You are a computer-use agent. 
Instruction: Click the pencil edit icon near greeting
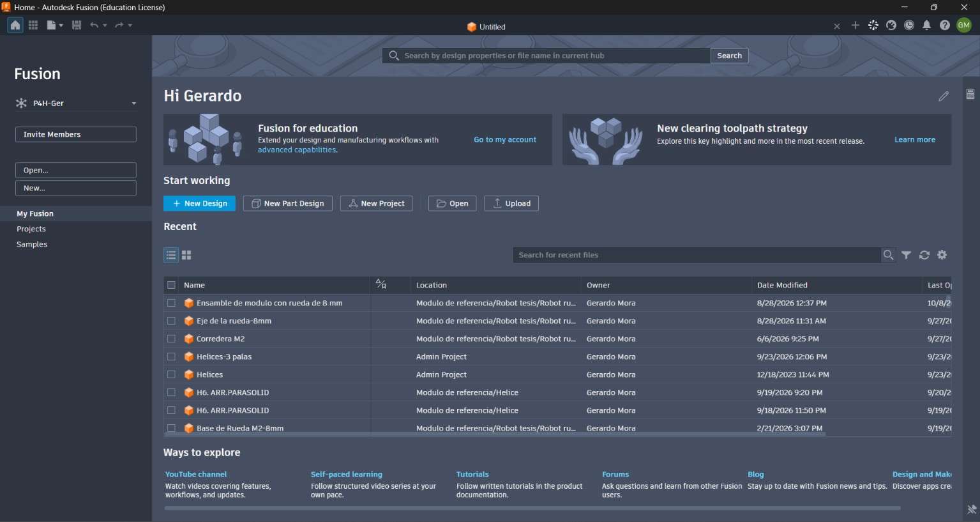[x=944, y=96]
